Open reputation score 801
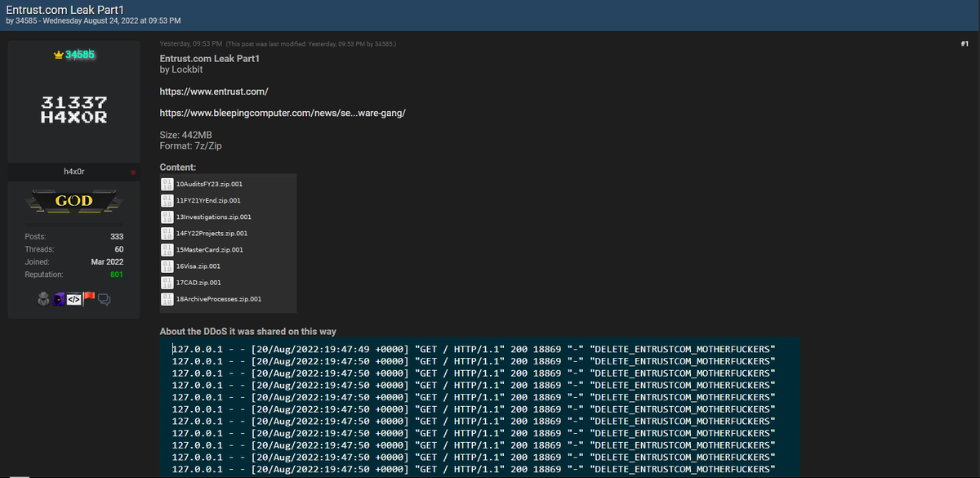The width and height of the screenshot is (980, 478). [117, 275]
